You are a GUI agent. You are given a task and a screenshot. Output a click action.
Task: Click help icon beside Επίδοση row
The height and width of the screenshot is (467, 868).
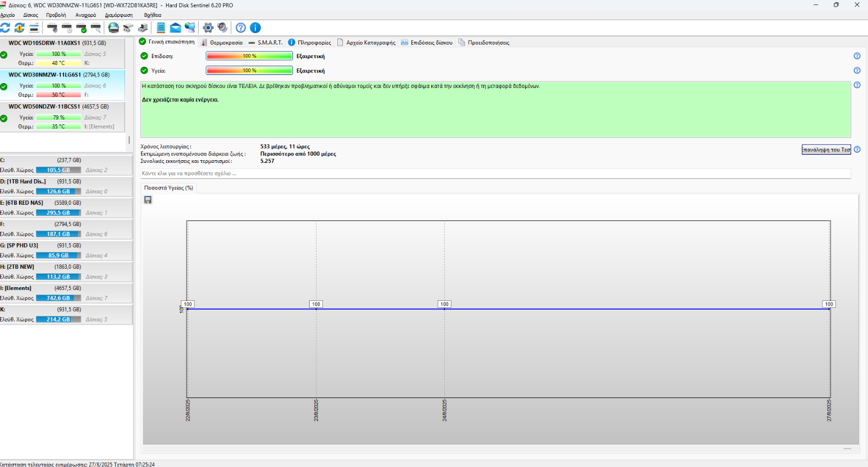click(x=857, y=56)
